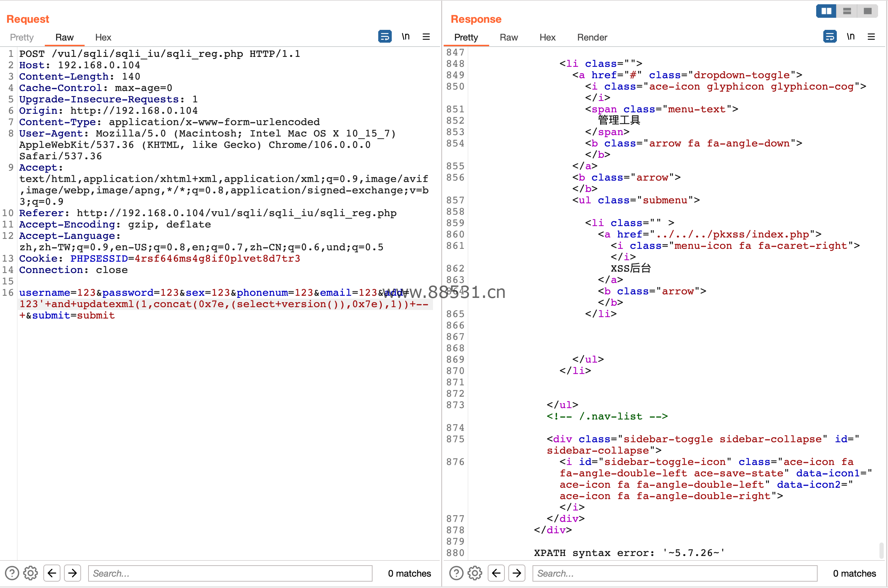Open help for Response search
Screen dimensions: 888x588
coord(456,573)
